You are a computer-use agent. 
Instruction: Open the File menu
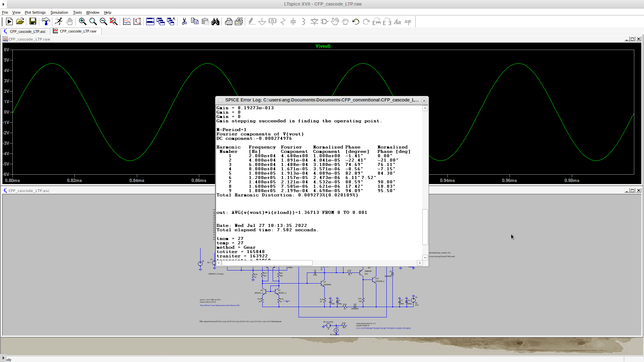[x=5, y=12]
